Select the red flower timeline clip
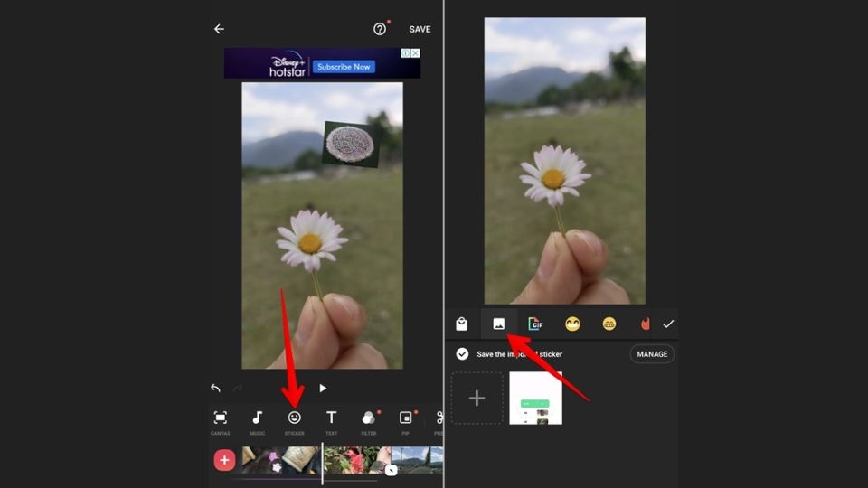868x488 pixels. point(357,460)
